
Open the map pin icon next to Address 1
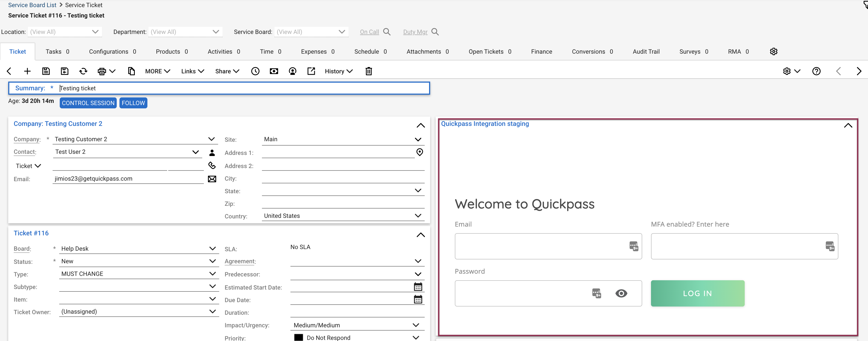pyautogui.click(x=420, y=152)
